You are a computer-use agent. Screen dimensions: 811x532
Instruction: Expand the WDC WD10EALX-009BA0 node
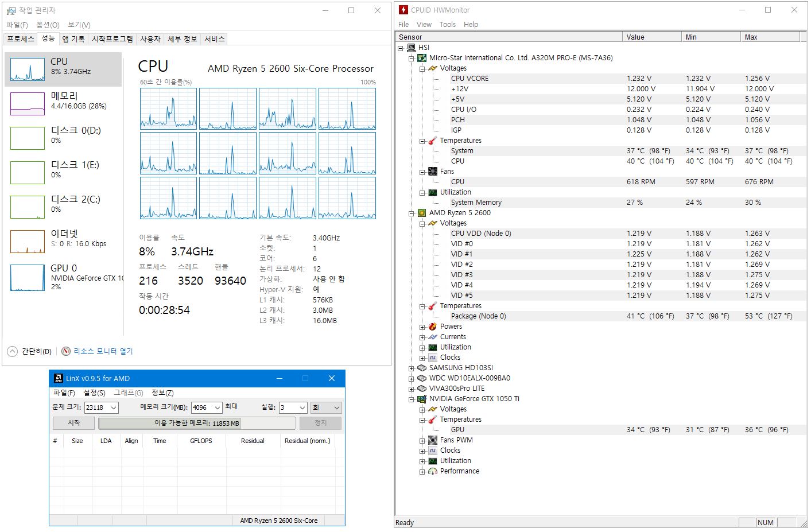coord(412,379)
